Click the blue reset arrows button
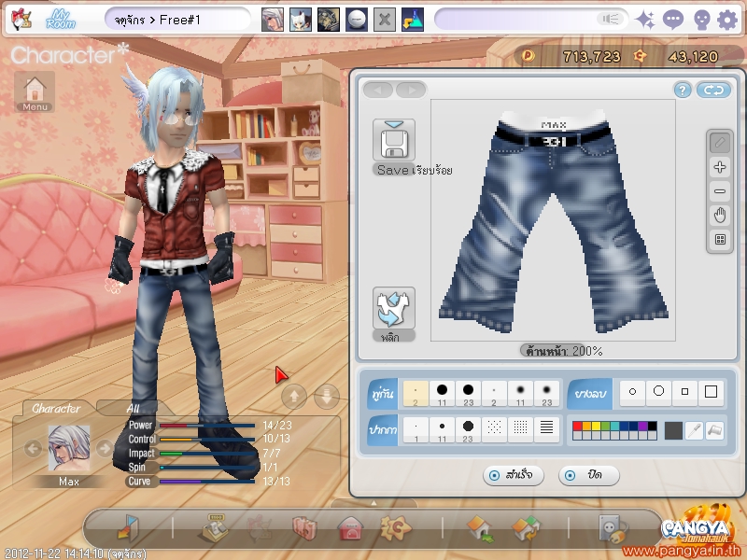This screenshot has height=560, width=747. coord(713,90)
